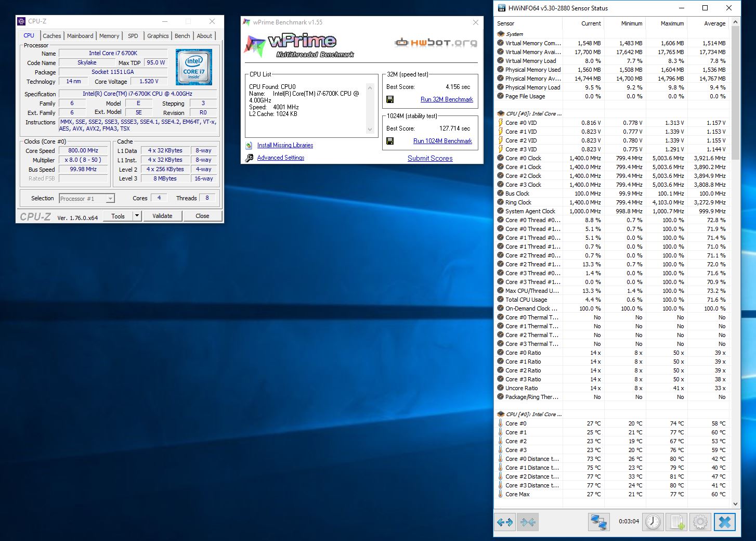This screenshot has width=756, height=541.
Task: Click the scroll up arrow in HWiNFO sensor list
Action: (x=735, y=22)
